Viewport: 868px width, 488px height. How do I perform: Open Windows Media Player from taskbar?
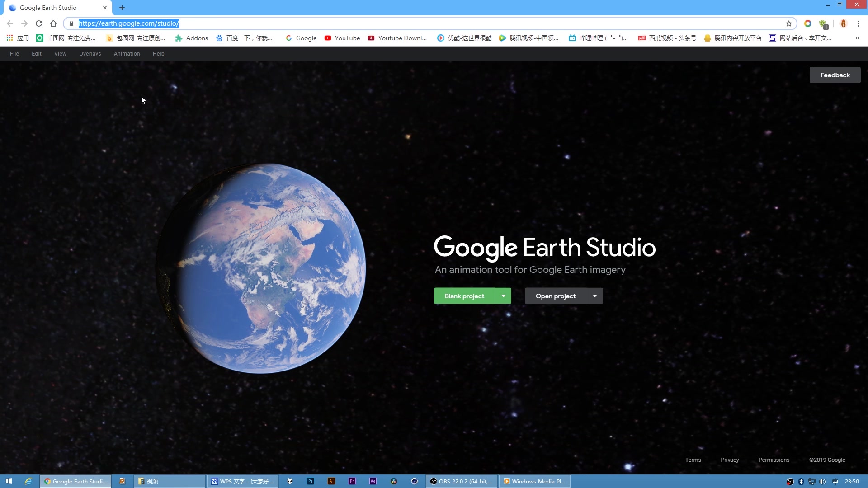tap(534, 481)
